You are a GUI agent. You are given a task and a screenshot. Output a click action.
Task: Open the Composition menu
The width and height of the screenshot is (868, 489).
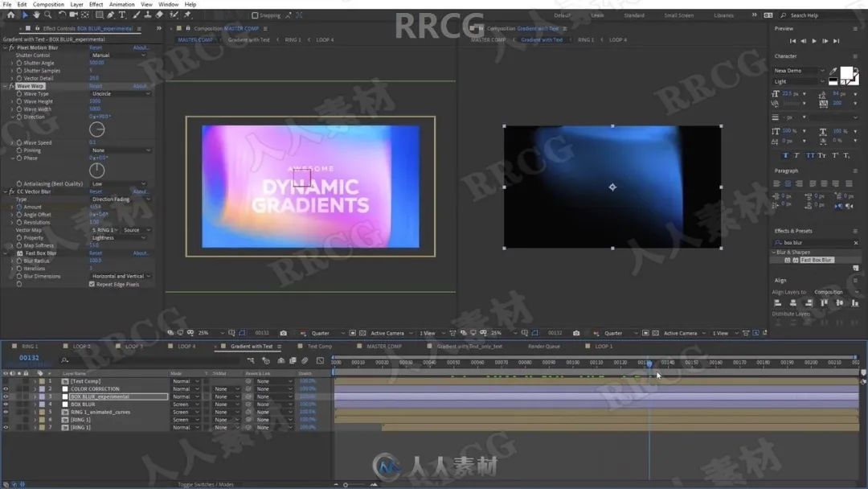48,4
